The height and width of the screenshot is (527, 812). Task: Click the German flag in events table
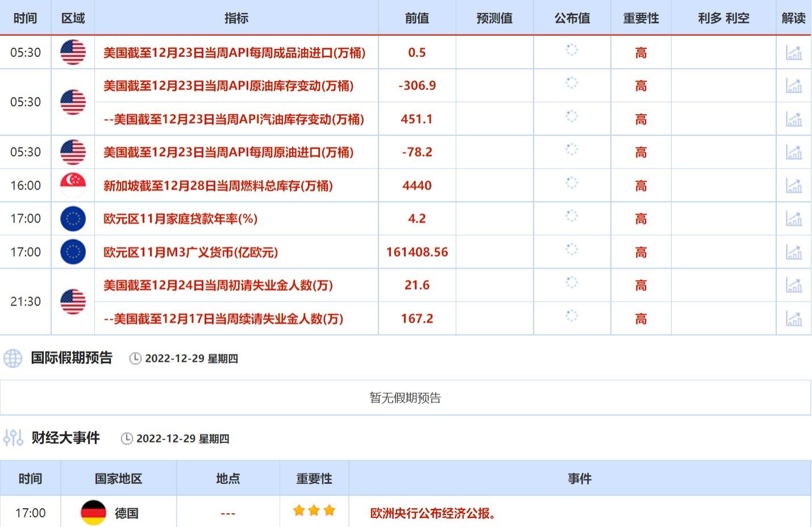tap(93, 513)
